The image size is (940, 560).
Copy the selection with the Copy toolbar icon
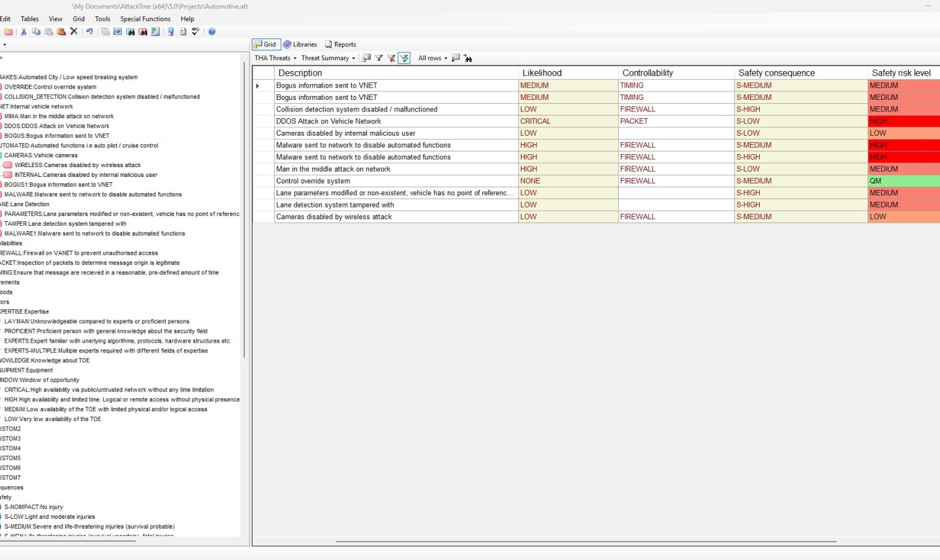36,31
